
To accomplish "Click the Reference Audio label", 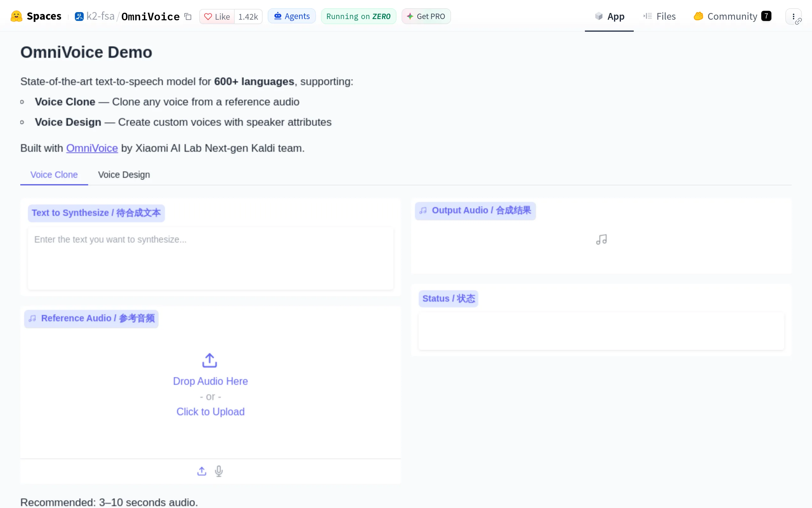I will pos(91,318).
